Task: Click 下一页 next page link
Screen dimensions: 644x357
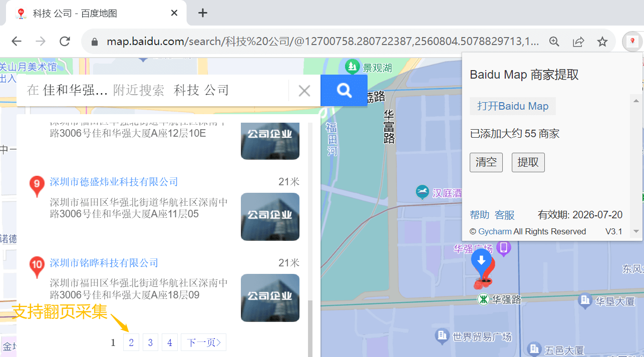Action: (x=203, y=342)
